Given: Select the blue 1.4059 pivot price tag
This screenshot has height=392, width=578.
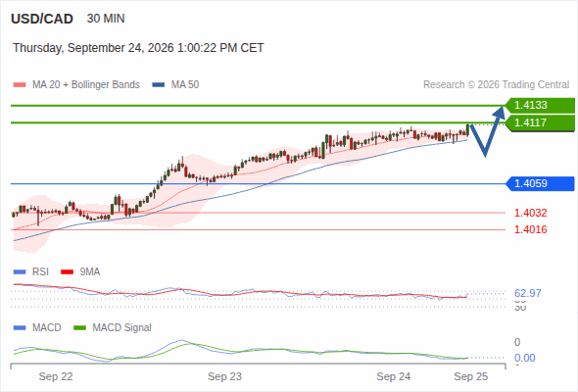Looking at the screenshot, I should point(541,183).
